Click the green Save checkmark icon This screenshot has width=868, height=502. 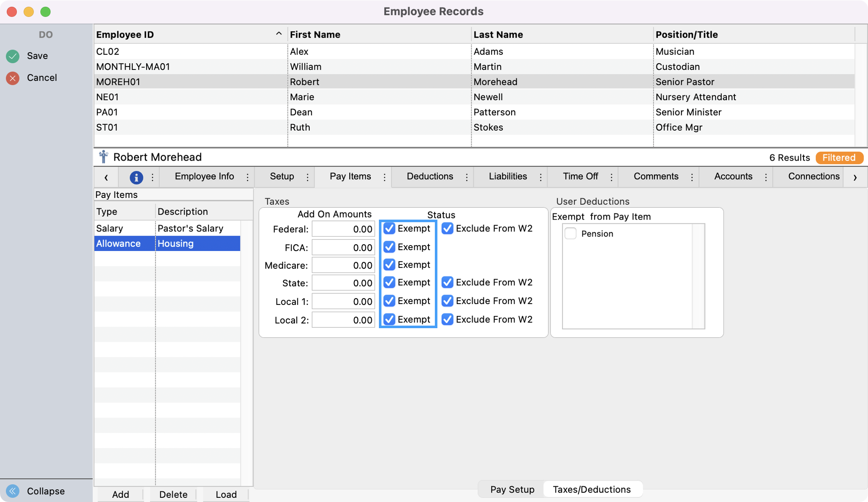tap(13, 56)
